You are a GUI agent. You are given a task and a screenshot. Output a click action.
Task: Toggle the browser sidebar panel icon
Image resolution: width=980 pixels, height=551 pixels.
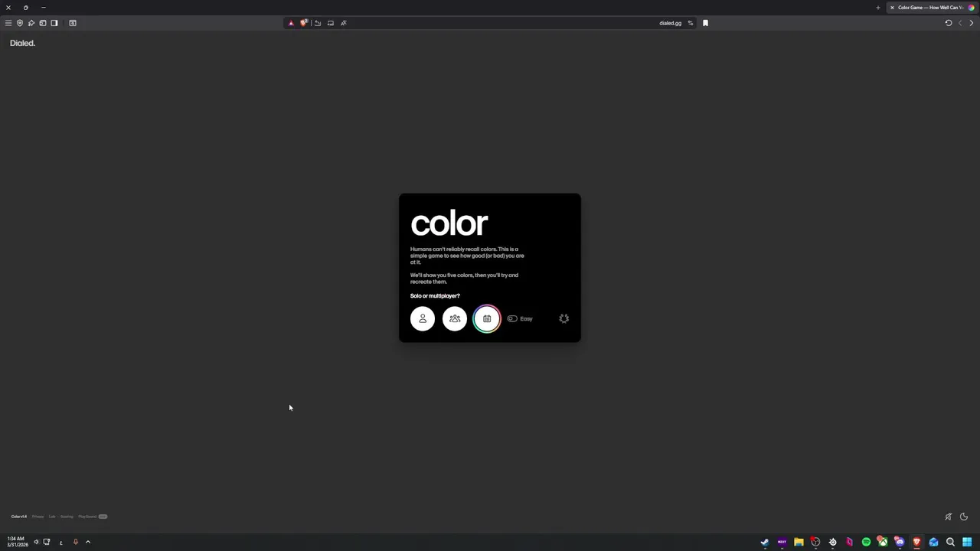click(54, 23)
